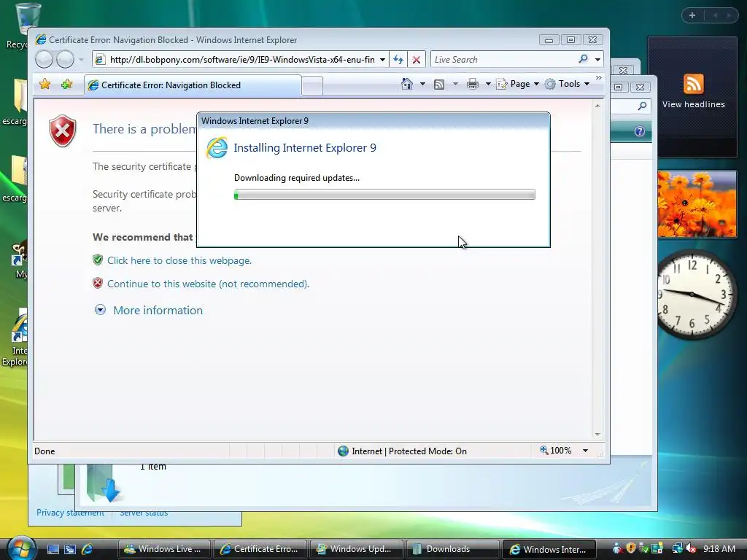Click the muted volume tray icon

[x=691, y=548]
